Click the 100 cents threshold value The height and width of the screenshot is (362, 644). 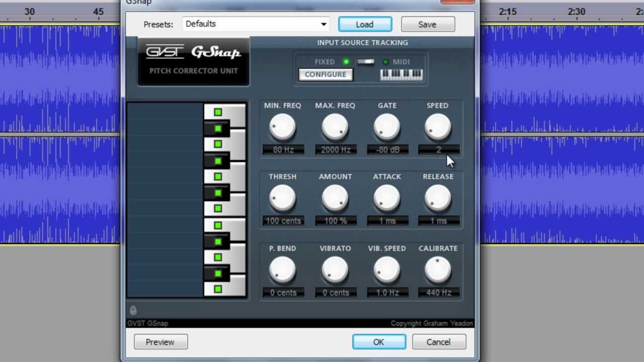tap(283, 221)
